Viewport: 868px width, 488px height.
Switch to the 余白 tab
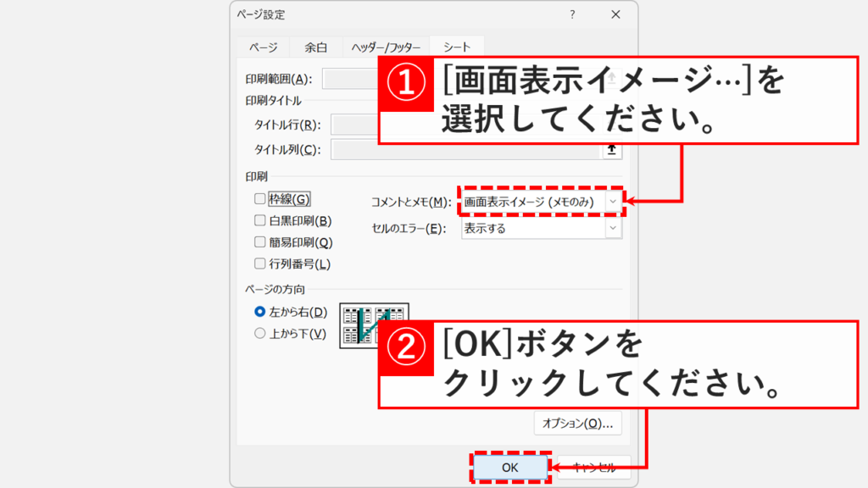click(316, 47)
